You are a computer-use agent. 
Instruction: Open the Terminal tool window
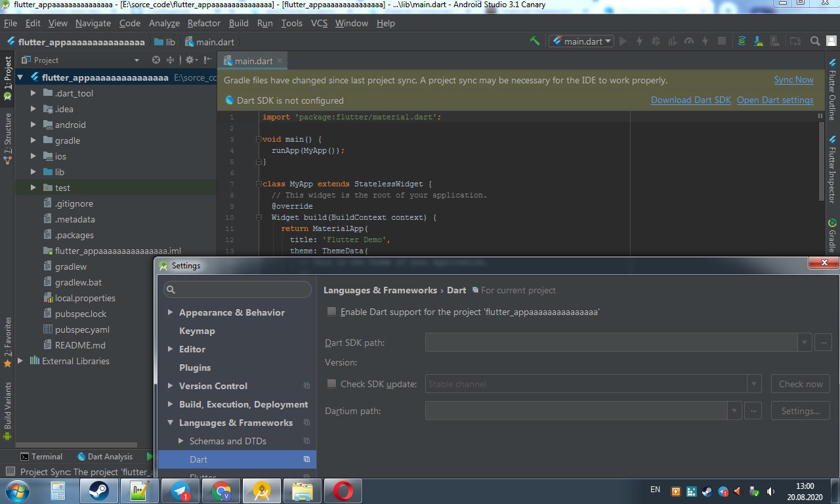[41, 457]
